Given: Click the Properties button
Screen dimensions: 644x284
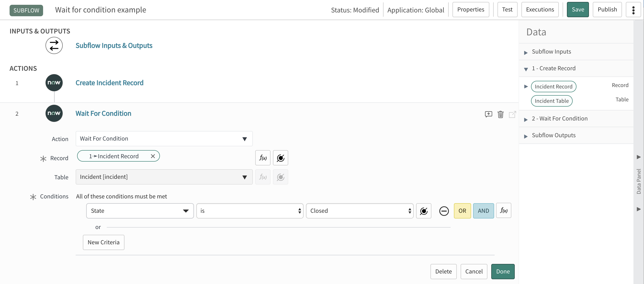Looking at the screenshot, I should pyautogui.click(x=470, y=10).
